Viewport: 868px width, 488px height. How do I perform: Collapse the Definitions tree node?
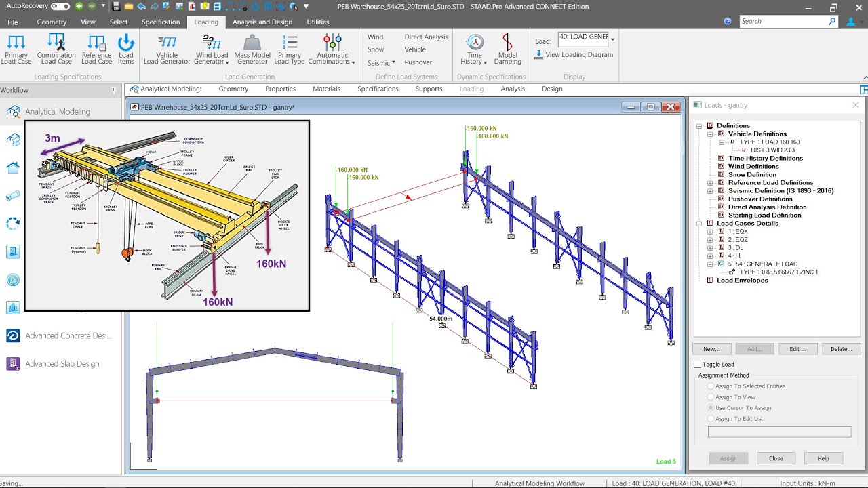tap(698, 126)
